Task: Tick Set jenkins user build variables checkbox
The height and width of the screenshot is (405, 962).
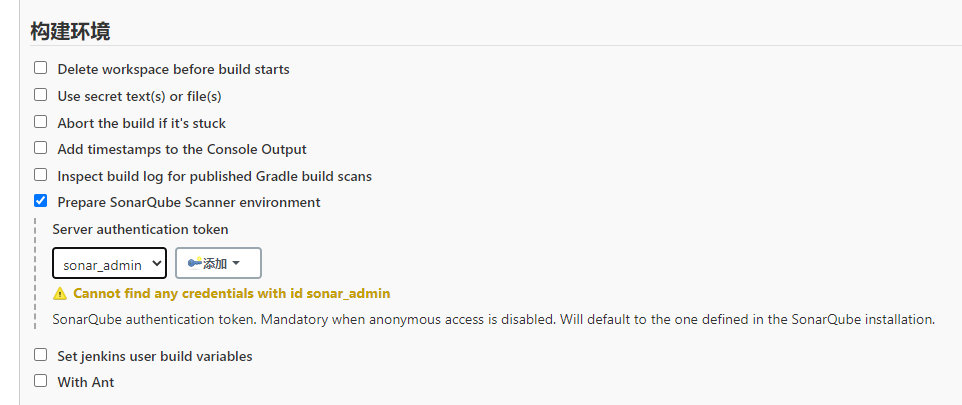Action: coord(40,355)
